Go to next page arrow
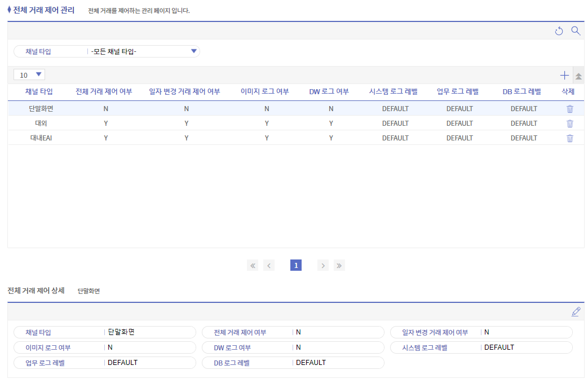 click(x=323, y=266)
